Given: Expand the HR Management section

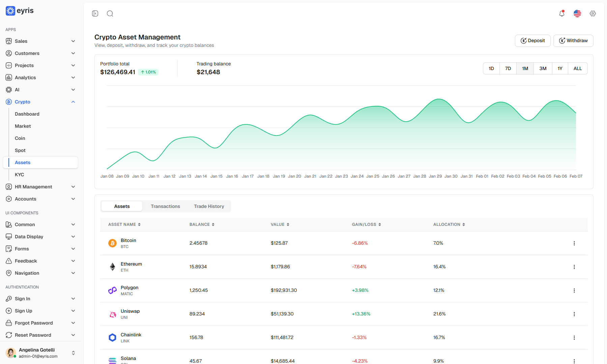Looking at the screenshot, I should tap(40, 187).
